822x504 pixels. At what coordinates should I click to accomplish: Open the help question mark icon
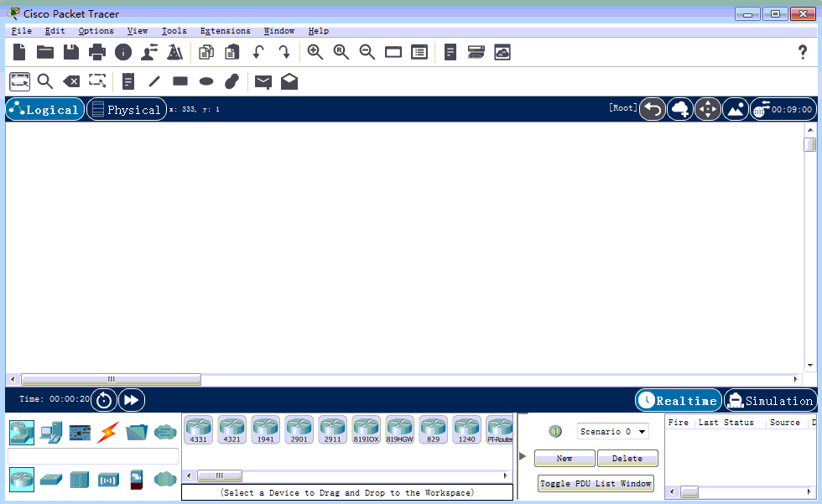[x=802, y=52]
